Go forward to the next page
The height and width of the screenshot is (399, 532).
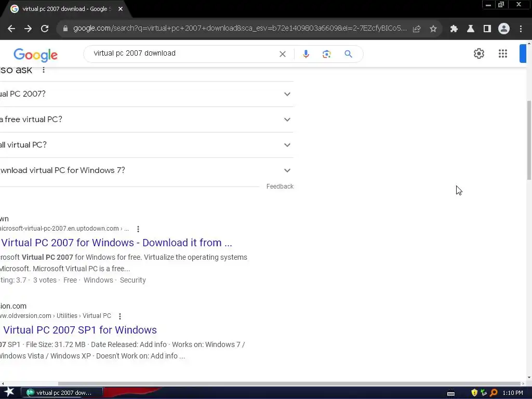click(28, 29)
